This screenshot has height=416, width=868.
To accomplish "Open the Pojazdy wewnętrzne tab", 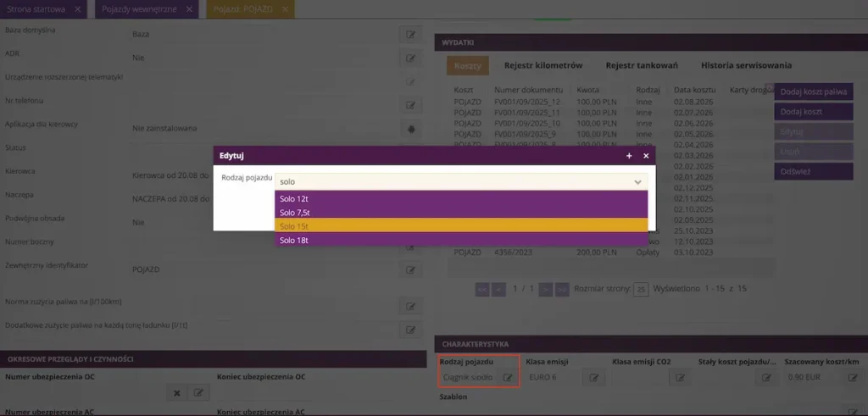I will [139, 9].
